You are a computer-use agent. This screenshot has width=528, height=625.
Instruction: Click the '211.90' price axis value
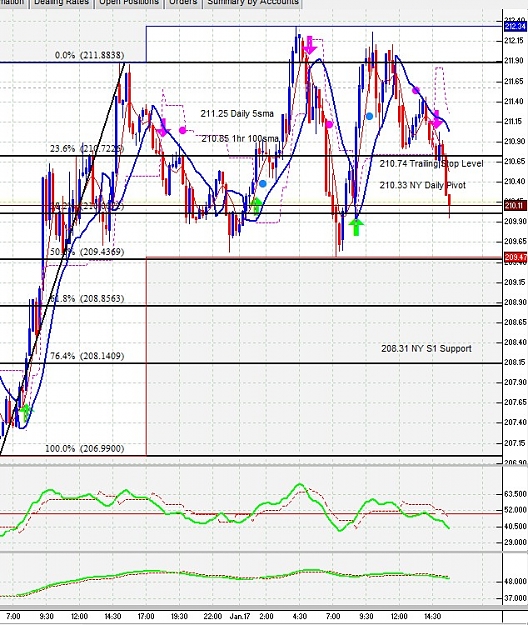point(514,61)
